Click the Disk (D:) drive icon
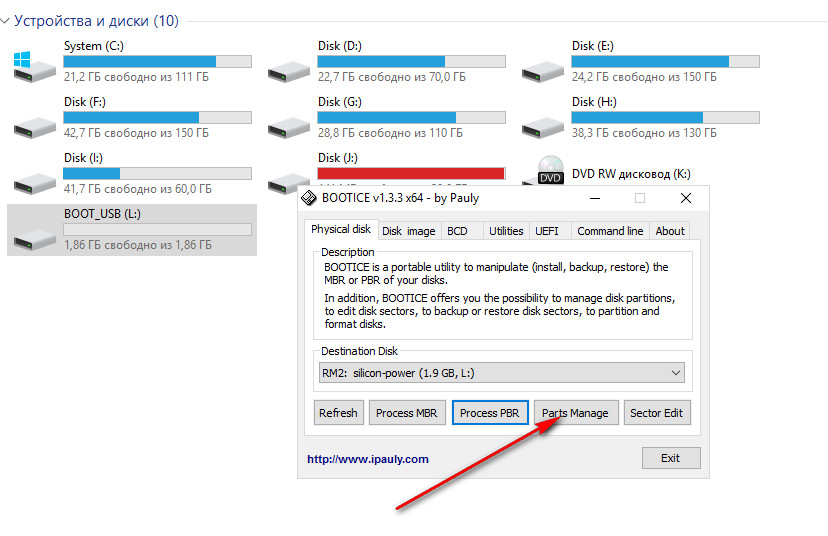828x536 pixels. 289,69
